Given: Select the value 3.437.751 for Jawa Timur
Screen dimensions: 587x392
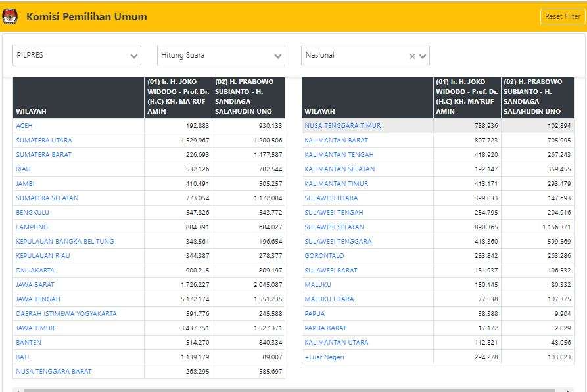Looking at the screenshot, I should click(195, 328).
